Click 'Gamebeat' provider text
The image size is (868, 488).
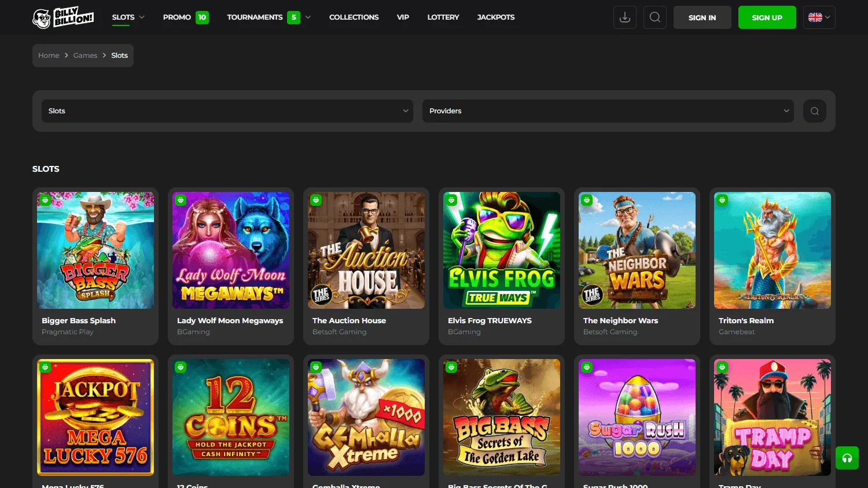tap(737, 332)
